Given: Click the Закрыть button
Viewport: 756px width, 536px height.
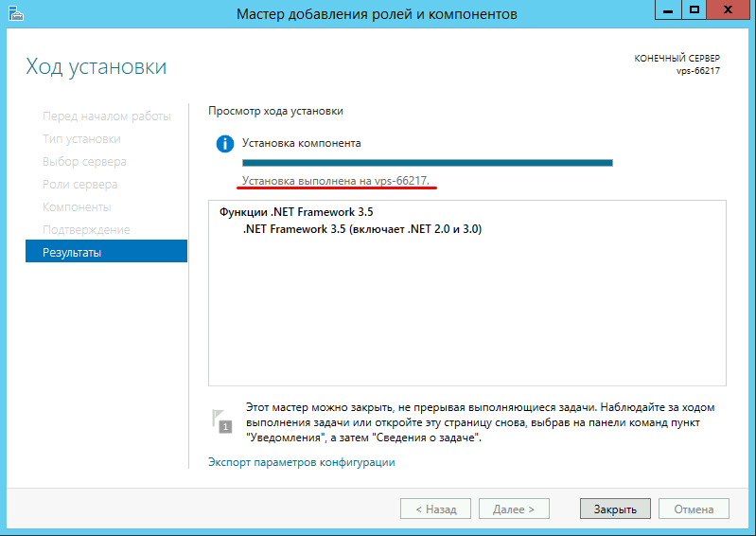Looking at the screenshot, I should click(x=615, y=509).
